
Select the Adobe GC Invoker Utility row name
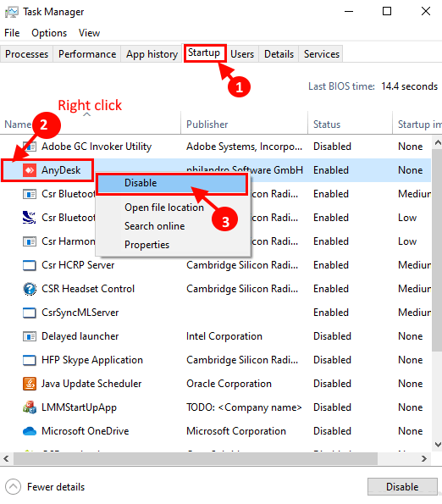pos(97,147)
